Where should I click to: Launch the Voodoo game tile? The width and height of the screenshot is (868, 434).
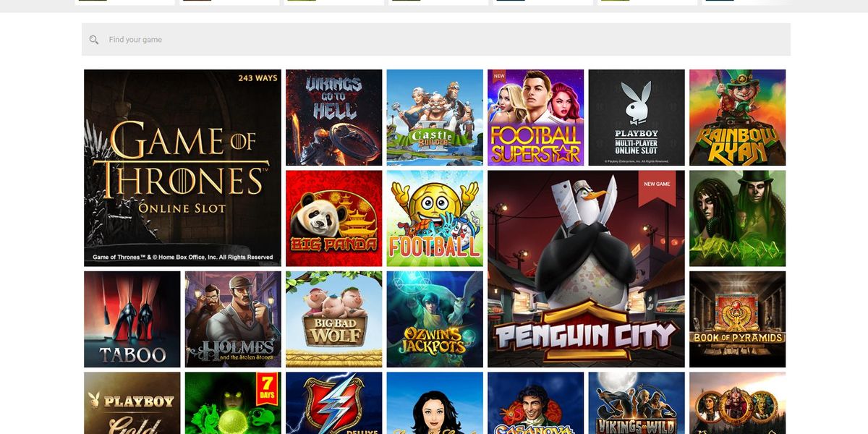738,218
